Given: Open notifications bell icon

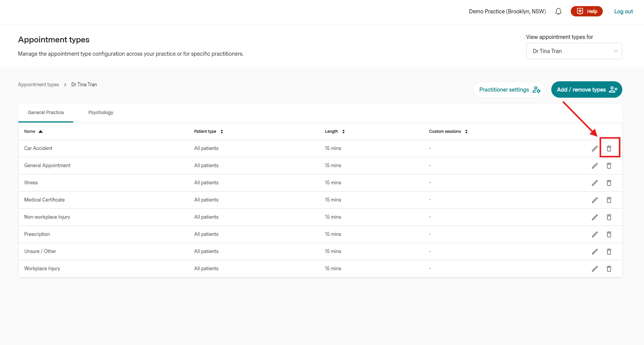Looking at the screenshot, I should 558,11.
